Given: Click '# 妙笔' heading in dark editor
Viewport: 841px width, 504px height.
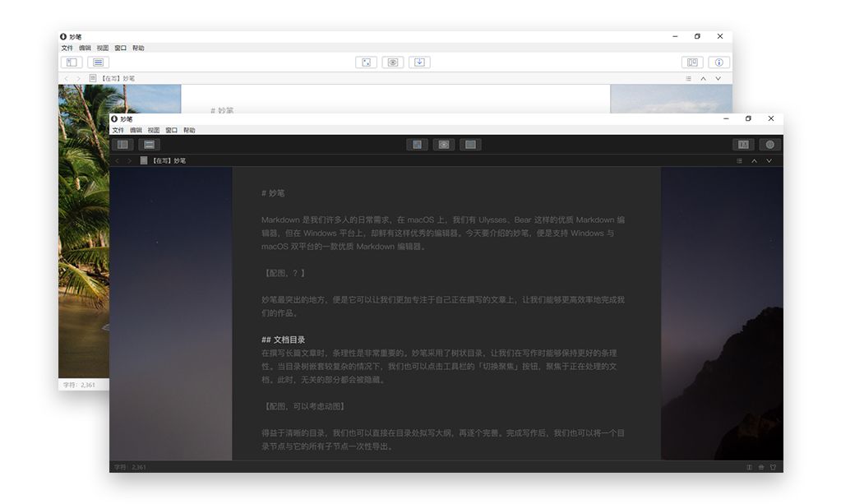Looking at the screenshot, I should [x=273, y=193].
